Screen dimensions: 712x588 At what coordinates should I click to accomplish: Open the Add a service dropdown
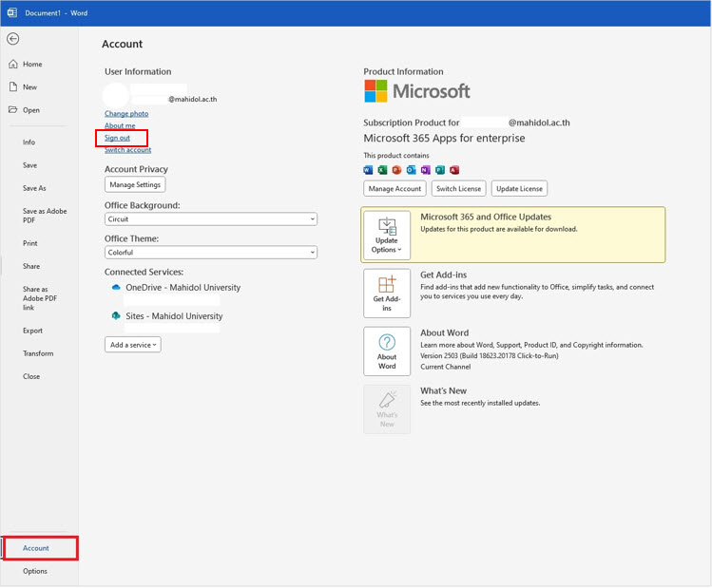click(133, 345)
